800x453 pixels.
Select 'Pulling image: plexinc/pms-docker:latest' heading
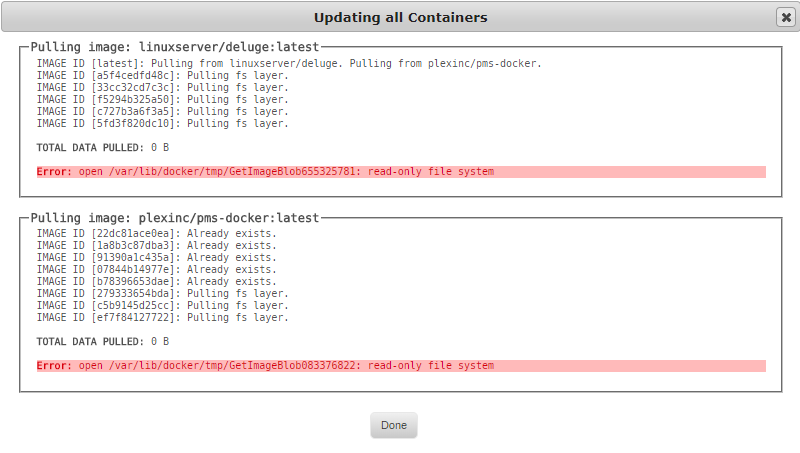click(x=175, y=218)
